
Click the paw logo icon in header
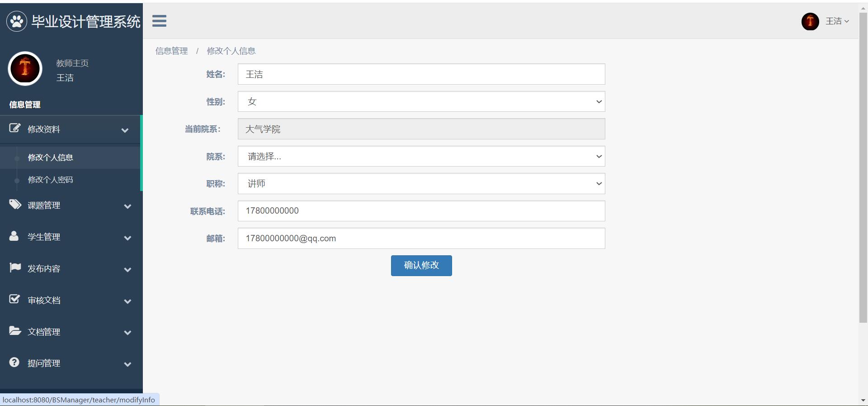click(x=17, y=21)
